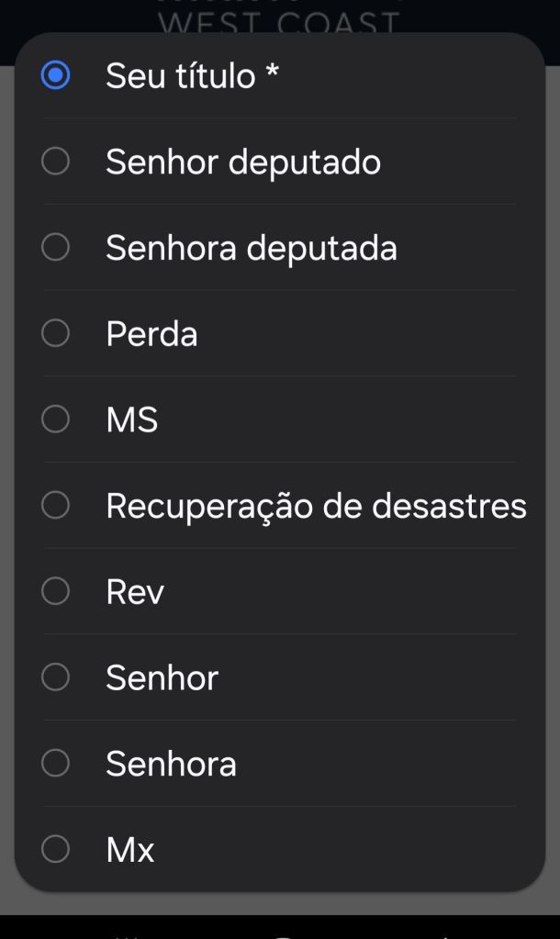This screenshot has height=939, width=560.
Task: Tap the 'Senhora deputada' option label
Action: (252, 247)
